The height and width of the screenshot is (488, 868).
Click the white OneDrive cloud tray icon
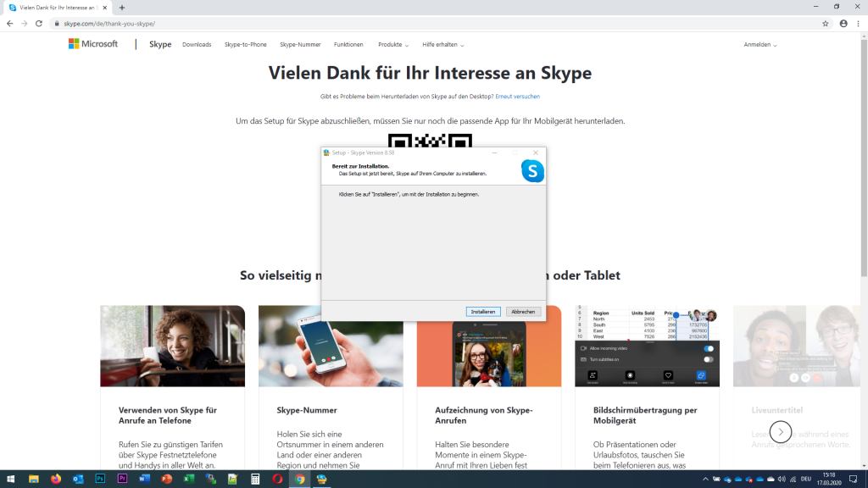pyautogui.click(x=771, y=480)
